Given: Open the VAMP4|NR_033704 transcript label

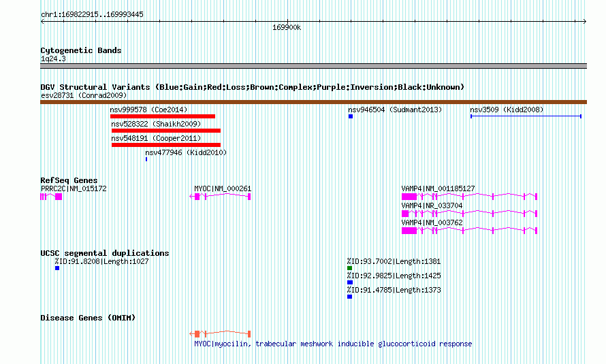Looking at the screenshot, I should pos(432,205).
